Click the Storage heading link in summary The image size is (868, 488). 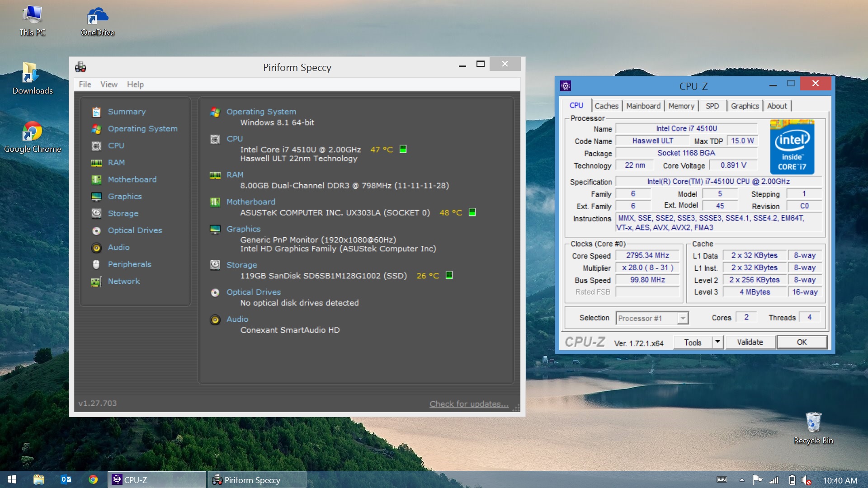[241, 265]
